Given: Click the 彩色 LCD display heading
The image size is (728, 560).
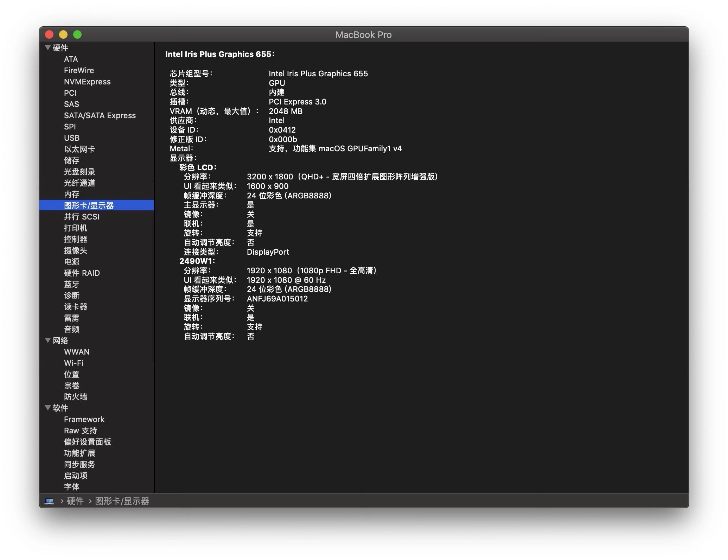Looking at the screenshot, I should click(198, 167).
